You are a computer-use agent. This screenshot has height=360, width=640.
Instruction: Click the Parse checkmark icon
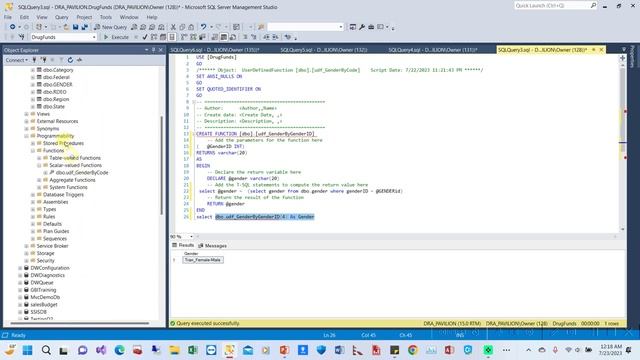(x=145, y=37)
